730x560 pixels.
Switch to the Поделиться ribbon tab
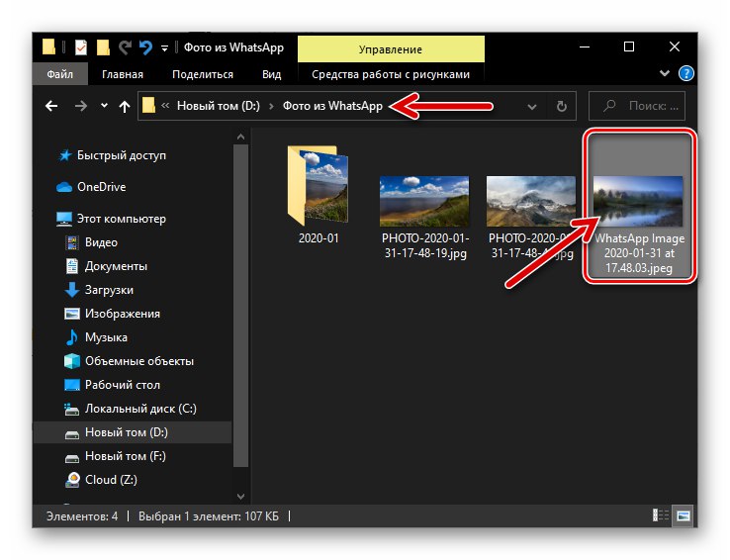(x=203, y=74)
